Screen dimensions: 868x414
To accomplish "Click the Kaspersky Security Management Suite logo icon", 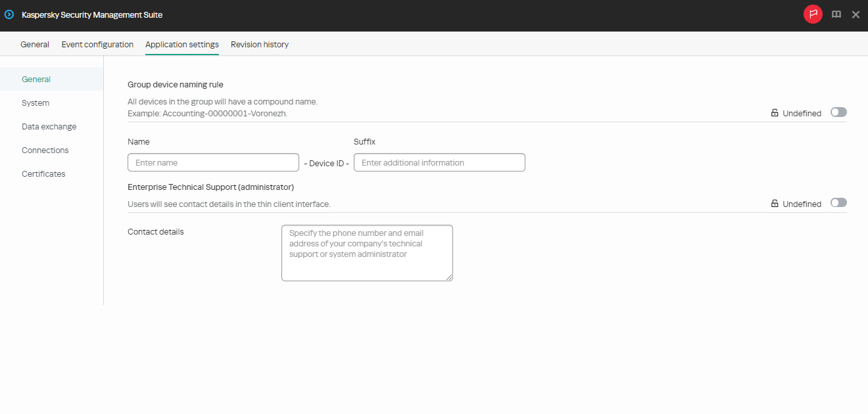I will [9, 14].
